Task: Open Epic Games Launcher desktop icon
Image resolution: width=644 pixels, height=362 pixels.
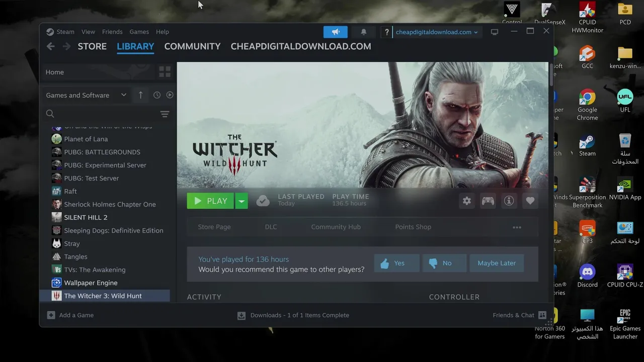Action: click(625, 324)
